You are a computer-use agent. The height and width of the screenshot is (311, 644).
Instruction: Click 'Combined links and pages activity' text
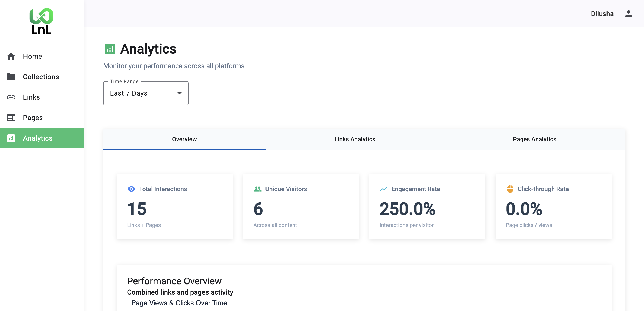click(180, 292)
